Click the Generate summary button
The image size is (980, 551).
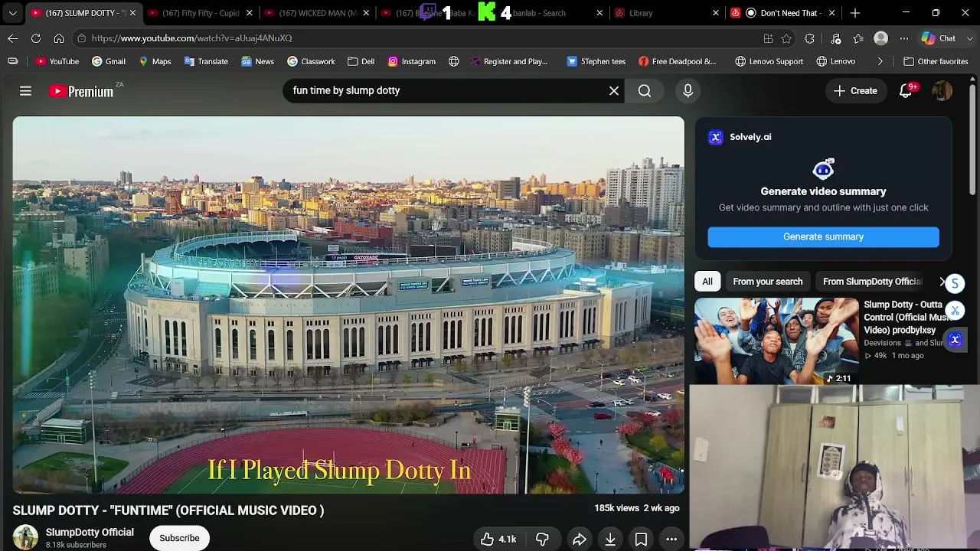click(823, 237)
